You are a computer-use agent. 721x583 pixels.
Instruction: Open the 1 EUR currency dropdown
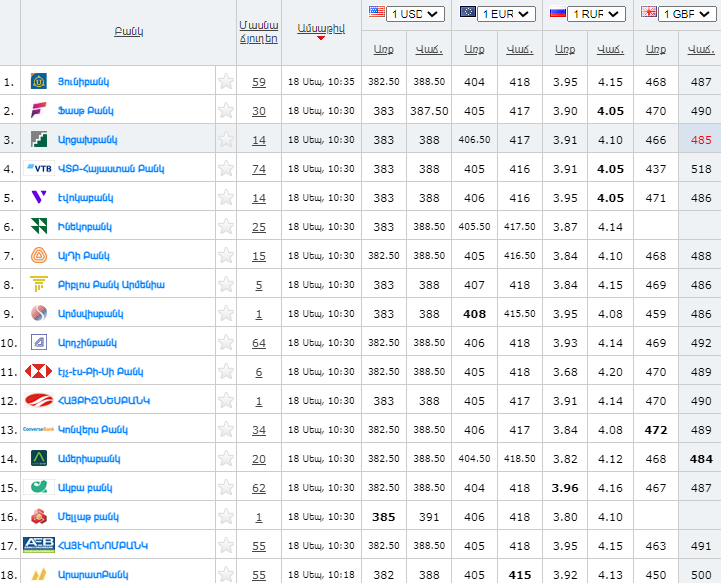pyautogui.click(x=506, y=14)
